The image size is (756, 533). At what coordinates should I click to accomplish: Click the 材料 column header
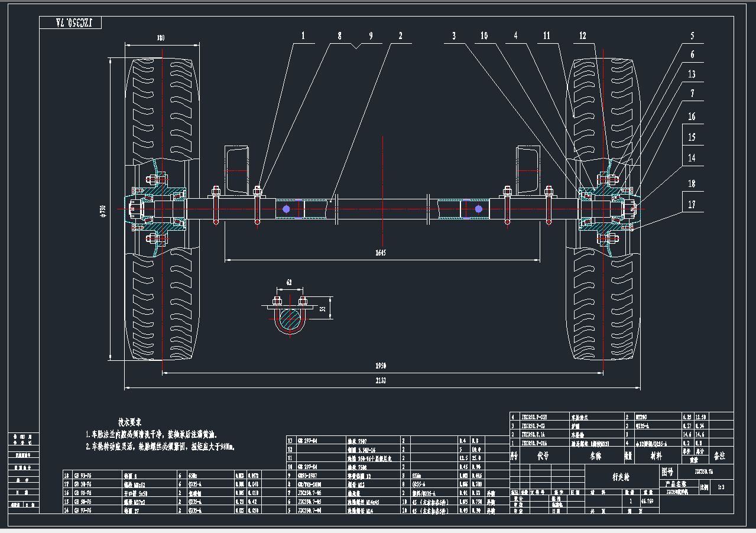[x=657, y=457]
